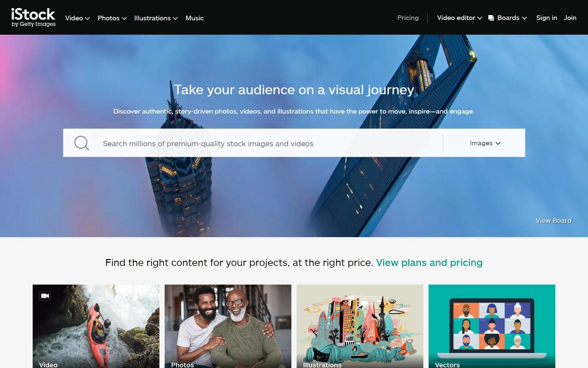Select the Illustrations city artwork tile

pyautogui.click(x=360, y=326)
